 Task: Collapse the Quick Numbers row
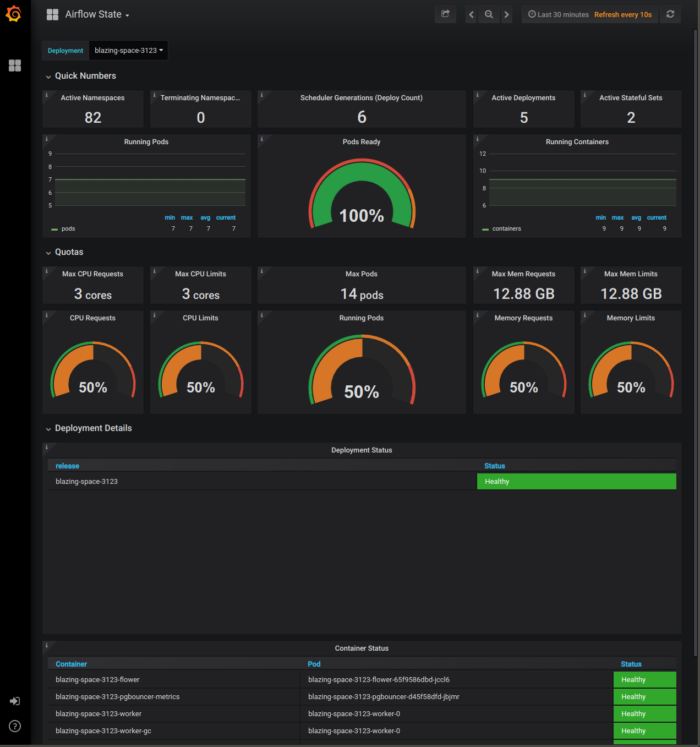[x=85, y=76]
